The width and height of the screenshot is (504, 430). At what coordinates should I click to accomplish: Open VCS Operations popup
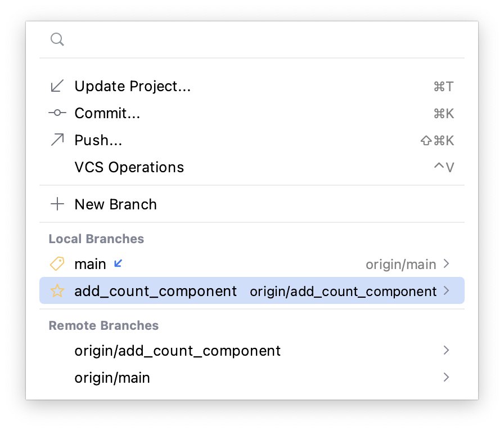[129, 167]
